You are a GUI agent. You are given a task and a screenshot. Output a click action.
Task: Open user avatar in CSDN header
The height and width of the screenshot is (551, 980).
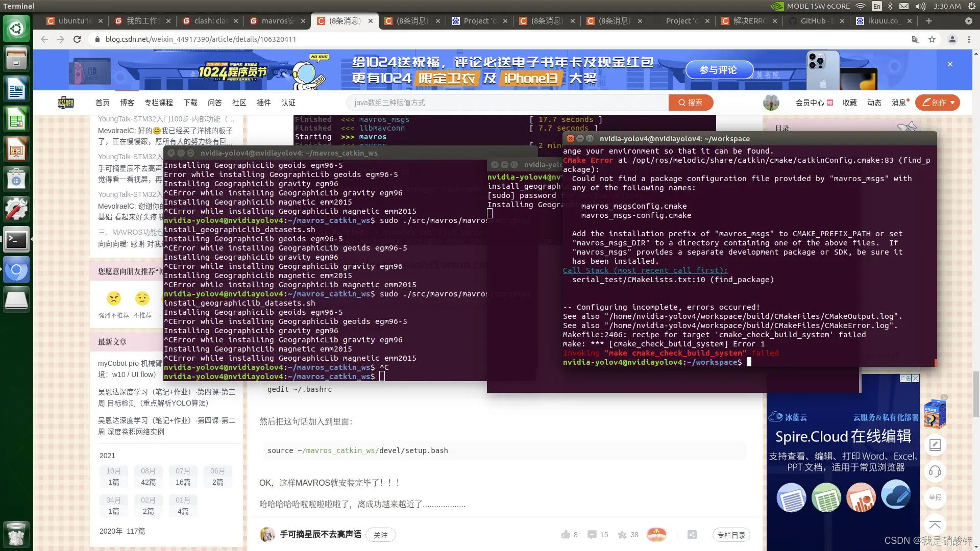point(771,103)
